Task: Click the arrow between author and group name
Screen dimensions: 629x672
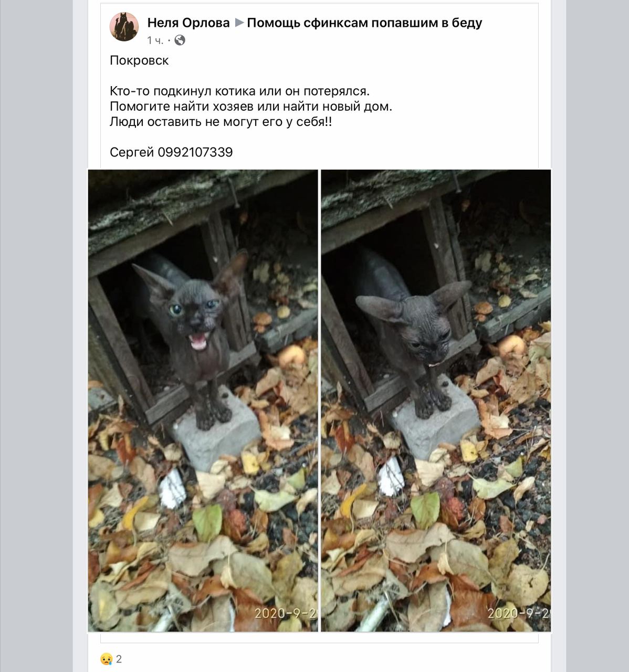Action: pyautogui.click(x=239, y=23)
